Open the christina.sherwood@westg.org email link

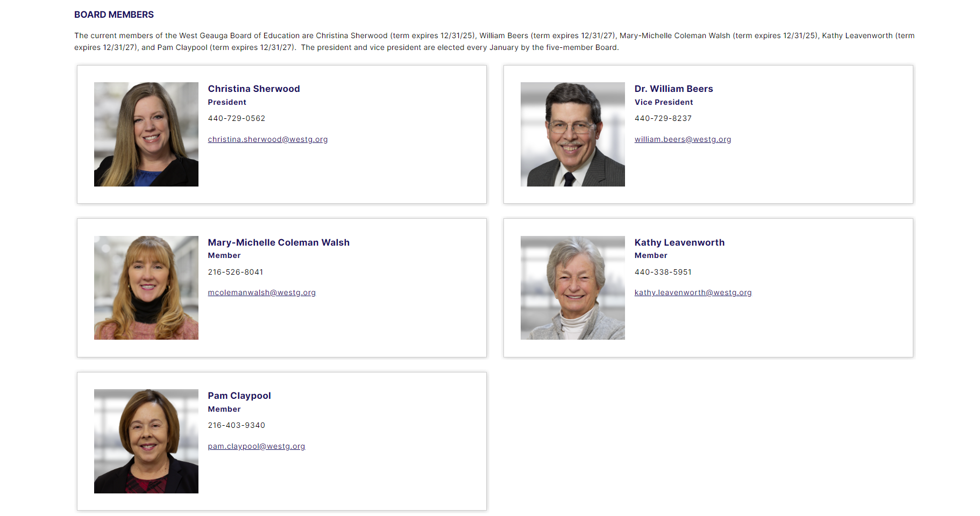point(268,139)
